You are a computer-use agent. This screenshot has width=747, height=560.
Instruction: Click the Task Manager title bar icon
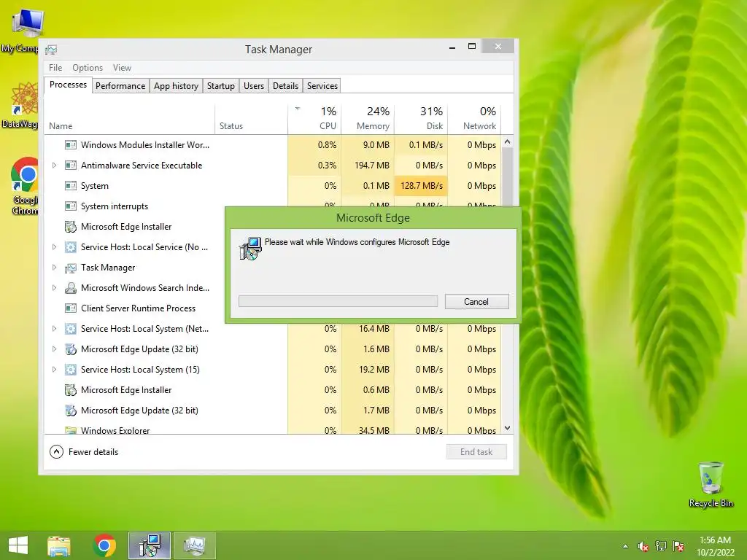(x=51, y=50)
